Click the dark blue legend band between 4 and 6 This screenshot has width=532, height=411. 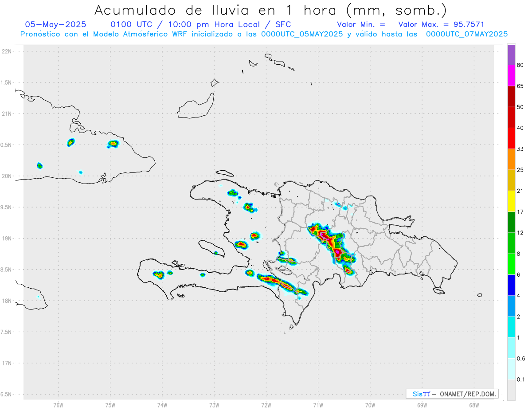click(x=511, y=285)
